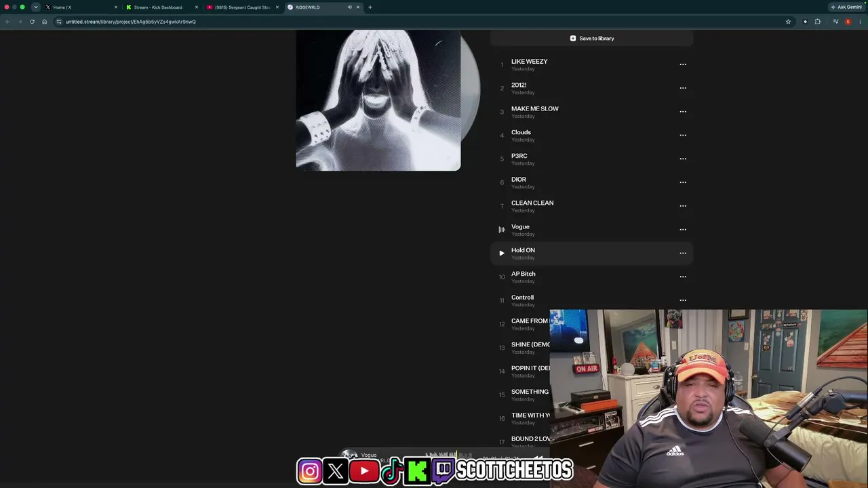The width and height of the screenshot is (868, 488).
Task: Select track AP Bitch
Action: (x=524, y=274)
